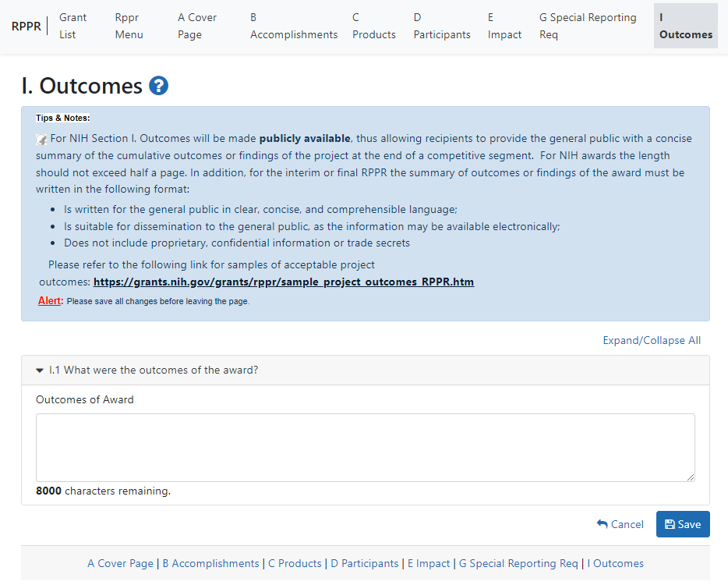Open G Special Reporting Req top tab
728x585 pixels.
tap(588, 26)
